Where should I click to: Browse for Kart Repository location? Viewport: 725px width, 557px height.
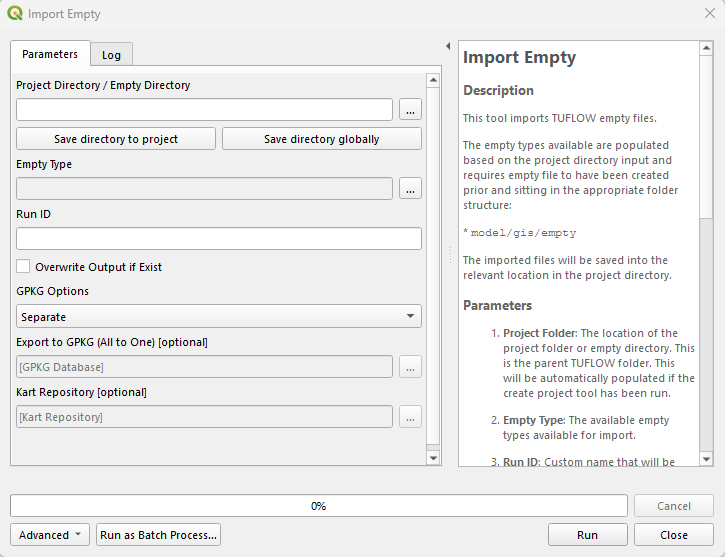click(410, 416)
